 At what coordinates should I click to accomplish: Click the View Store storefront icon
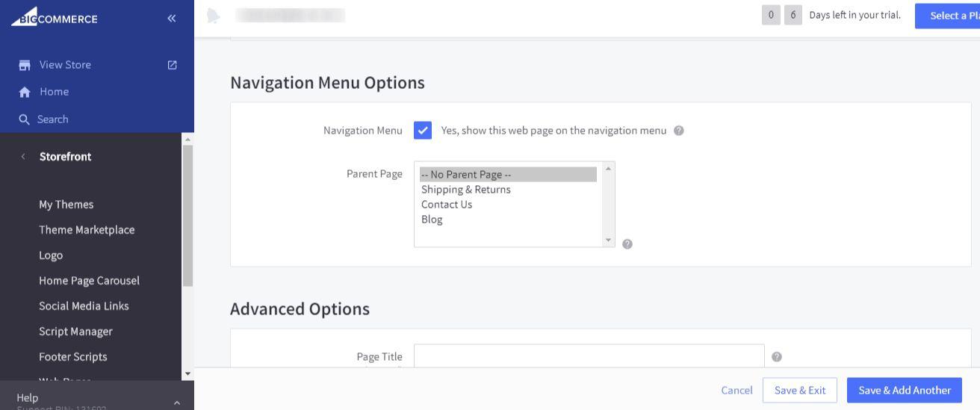25,65
